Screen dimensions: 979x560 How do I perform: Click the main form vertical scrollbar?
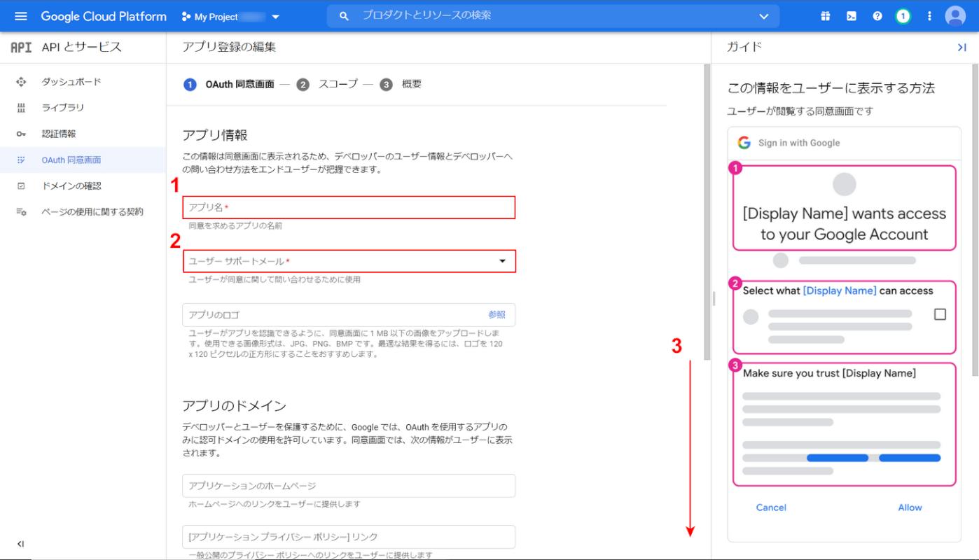(707, 212)
